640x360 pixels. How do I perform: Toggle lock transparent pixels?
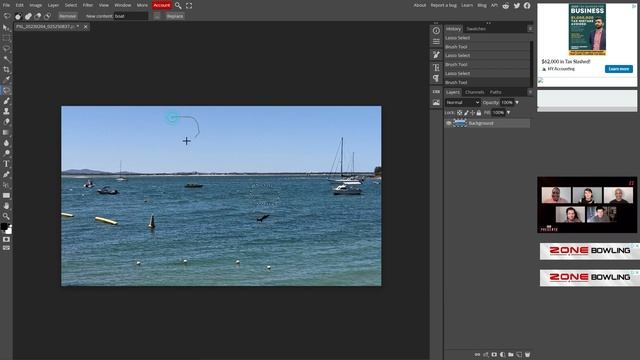point(460,113)
